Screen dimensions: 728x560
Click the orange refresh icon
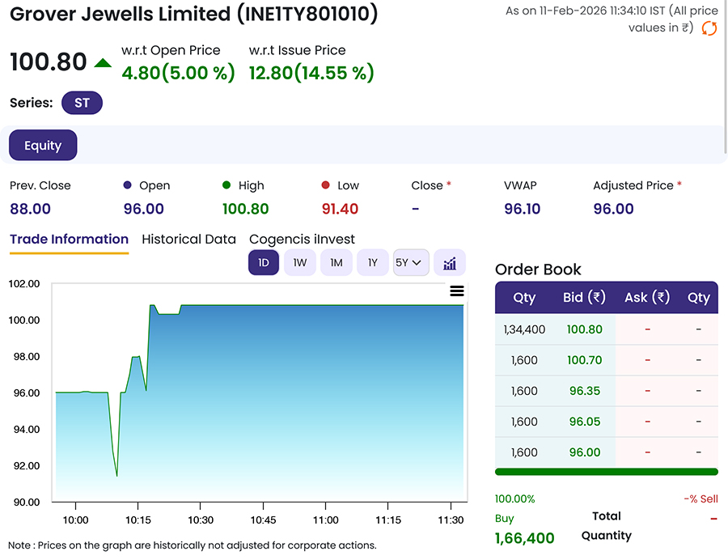[709, 28]
